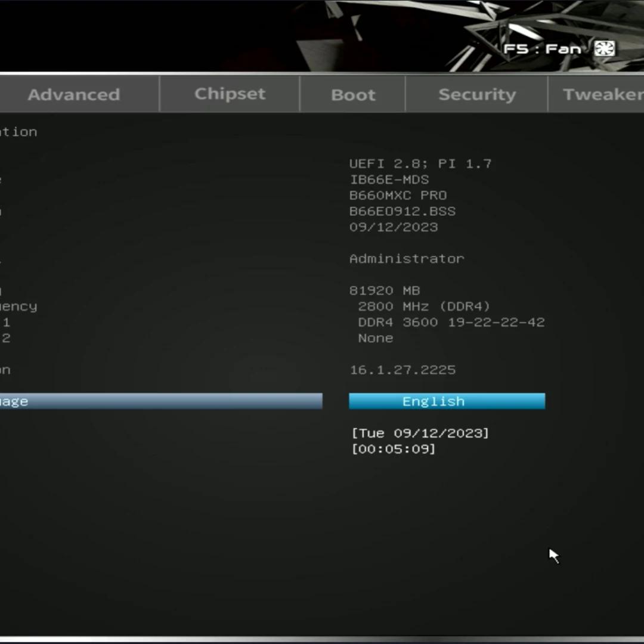This screenshot has width=644, height=644.
Task: Click the DDR4 3600 19-22-22-42 entry
Action: pos(451,322)
